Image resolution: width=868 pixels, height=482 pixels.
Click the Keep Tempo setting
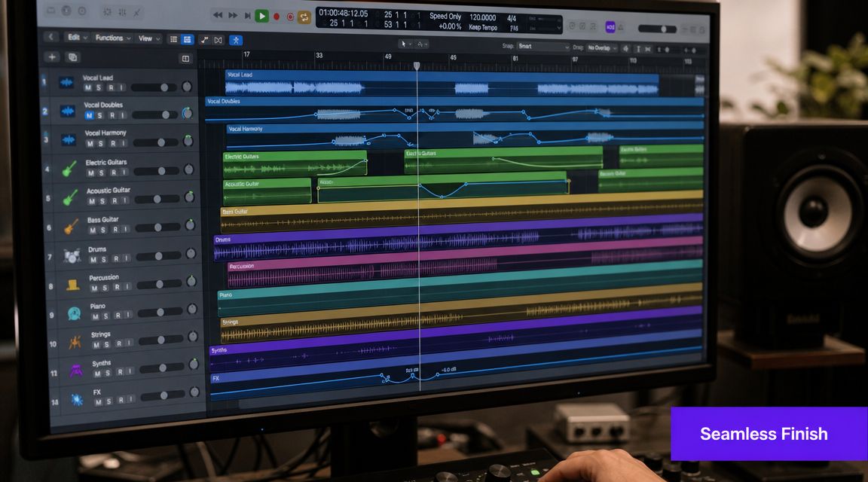[x=483, y=27]
